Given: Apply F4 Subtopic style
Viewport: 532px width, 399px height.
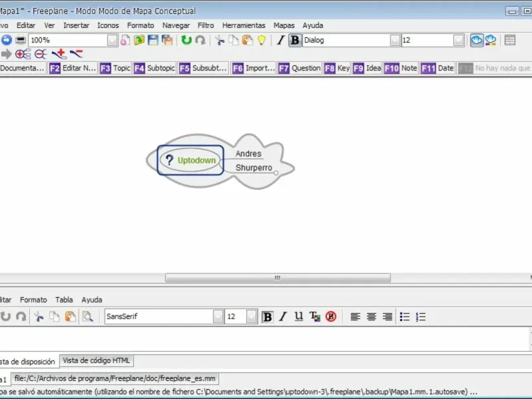Looking at the screenshot, I should pos(154,68).
